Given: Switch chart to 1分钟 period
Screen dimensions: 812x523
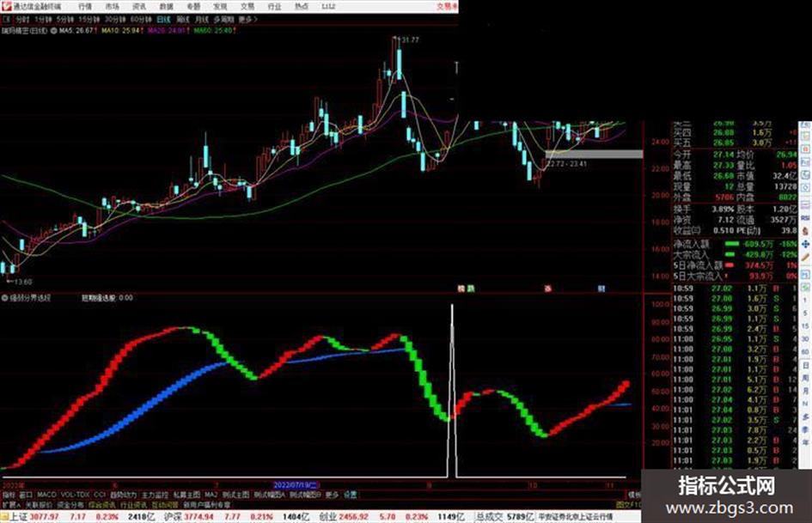Looking at the screenshot, I should point(43,19).
